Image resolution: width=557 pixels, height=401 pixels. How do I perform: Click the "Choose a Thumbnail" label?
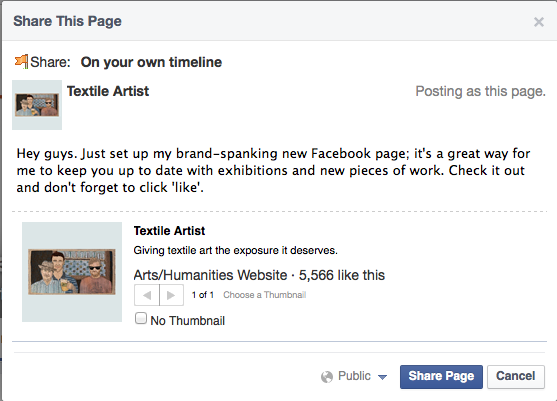(x=264, y=295)
